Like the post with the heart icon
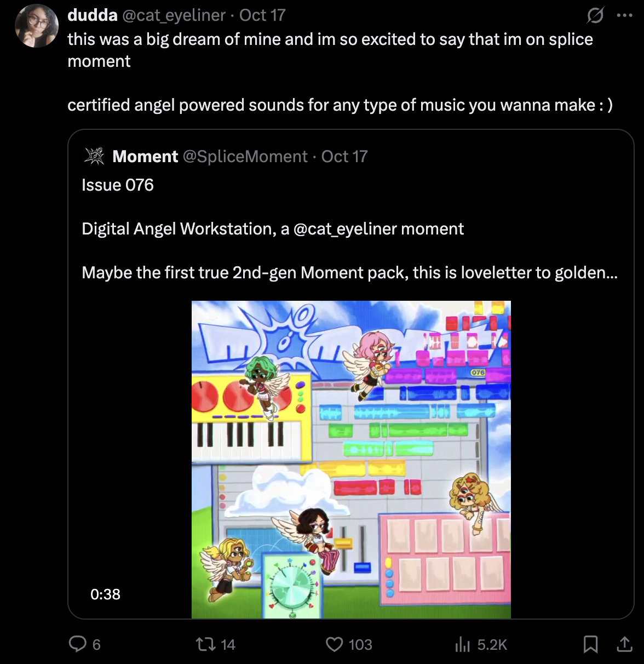This screenshot has height=664, width=644. click(x=334, y=644)
